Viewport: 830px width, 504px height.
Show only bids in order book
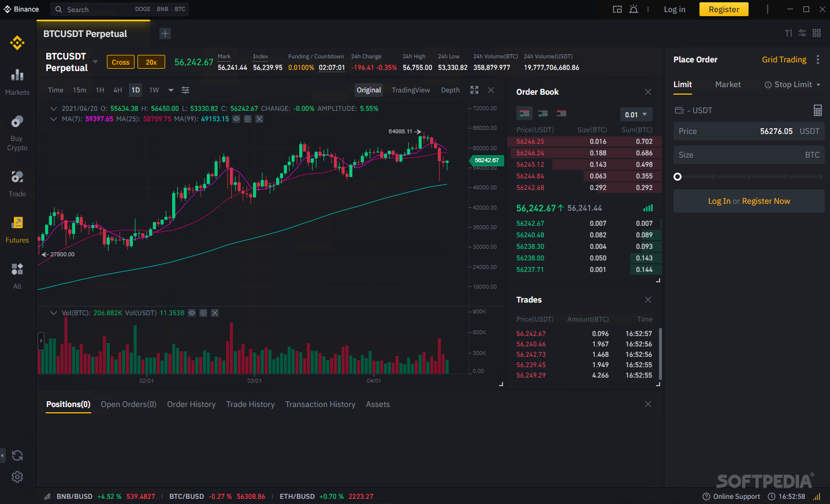tap(543, 113)
